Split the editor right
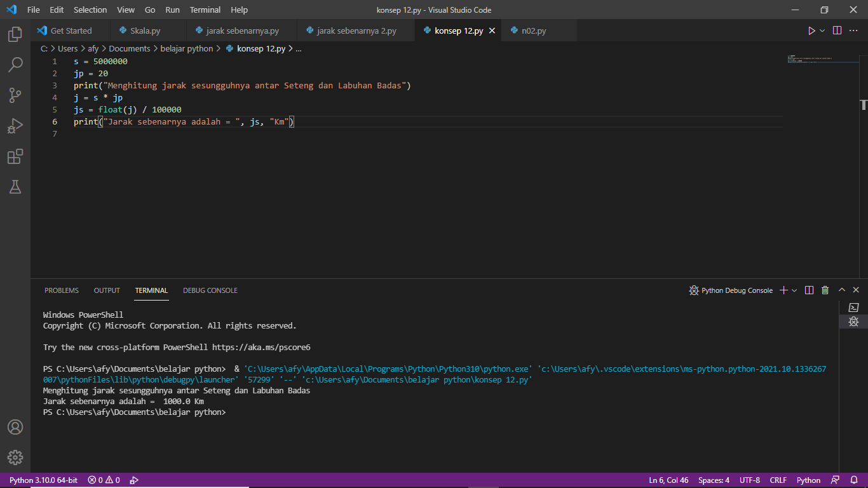Viewport: 868px width, 488px height. click(x=837, y=30)
